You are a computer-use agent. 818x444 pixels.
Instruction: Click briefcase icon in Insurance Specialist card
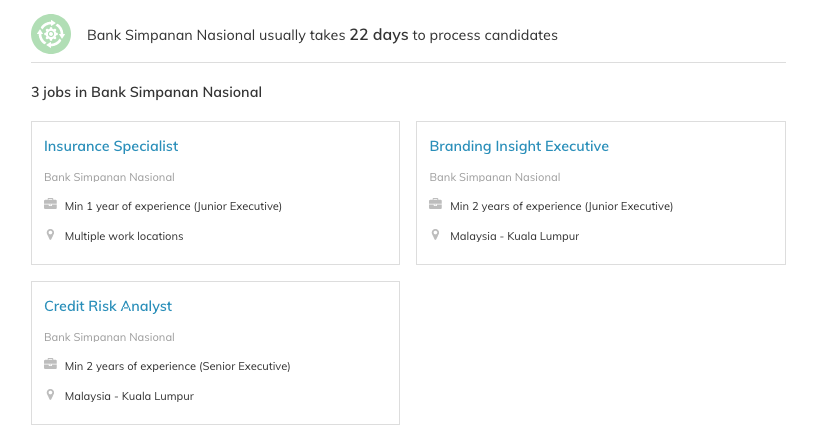50,205
